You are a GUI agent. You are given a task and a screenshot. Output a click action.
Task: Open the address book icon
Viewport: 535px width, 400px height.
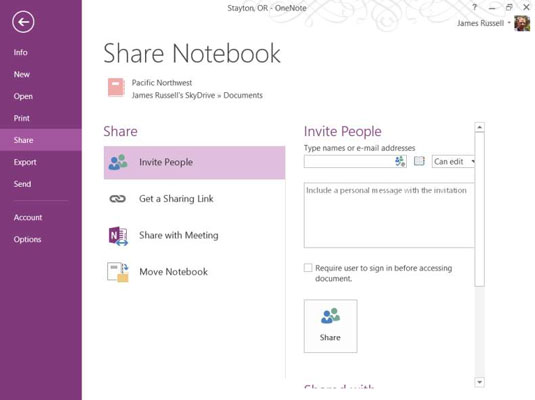coord(419,161)
